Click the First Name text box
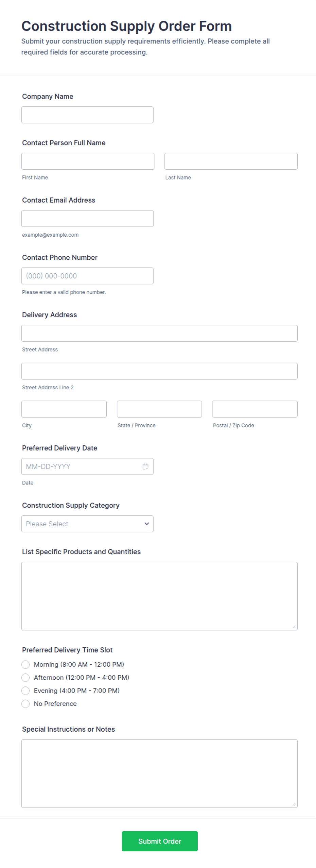 (x=88, y=161)
